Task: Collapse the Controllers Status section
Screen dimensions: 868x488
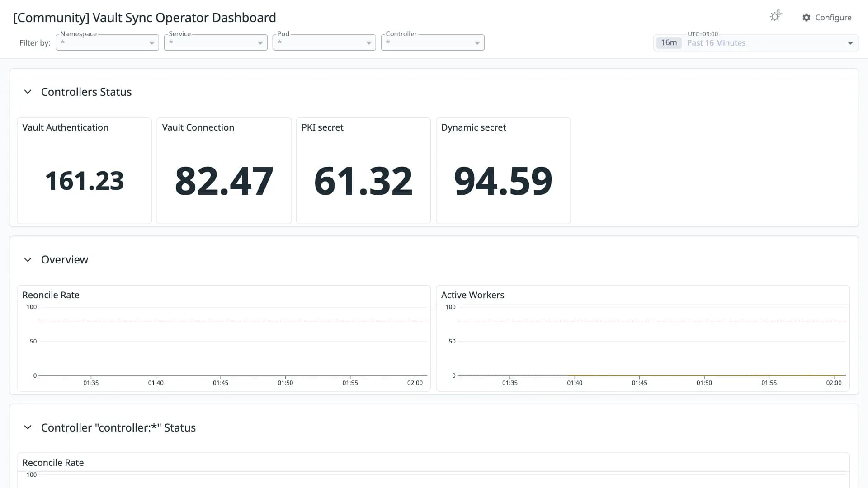Action: (x=28, y=92)
